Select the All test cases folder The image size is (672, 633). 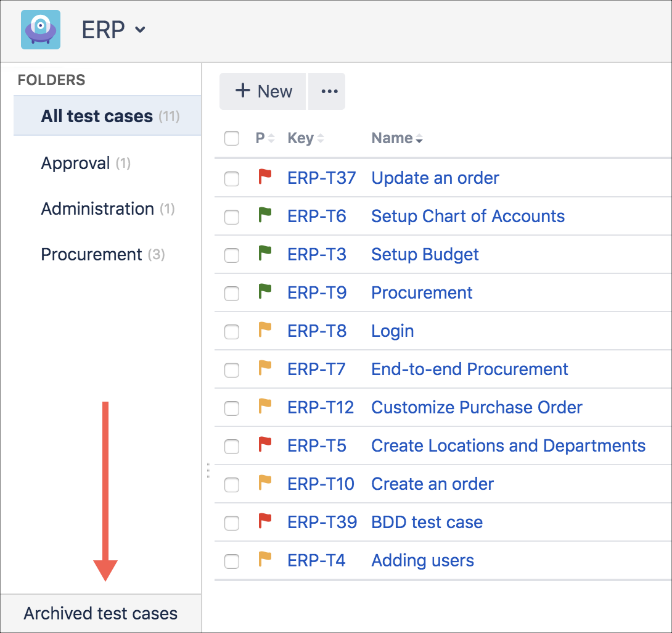(x=97, y=116)
